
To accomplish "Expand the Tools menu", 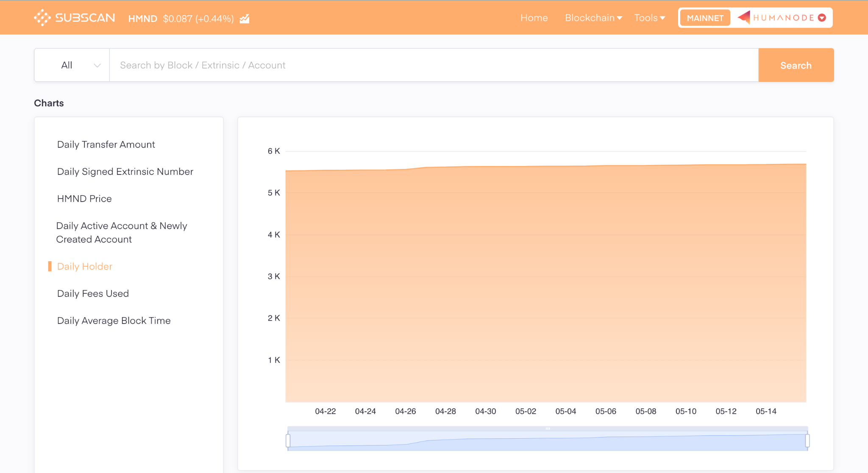I will click(x=650, y=18).
